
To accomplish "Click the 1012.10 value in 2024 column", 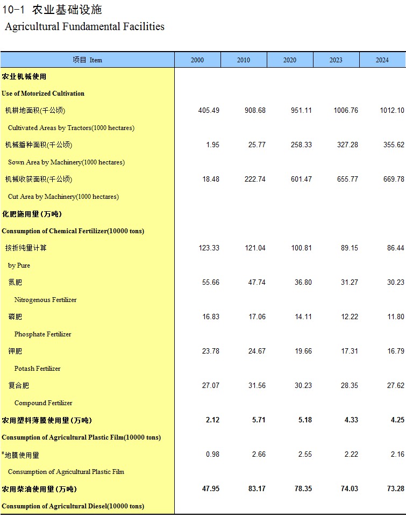I will [391, 111].
